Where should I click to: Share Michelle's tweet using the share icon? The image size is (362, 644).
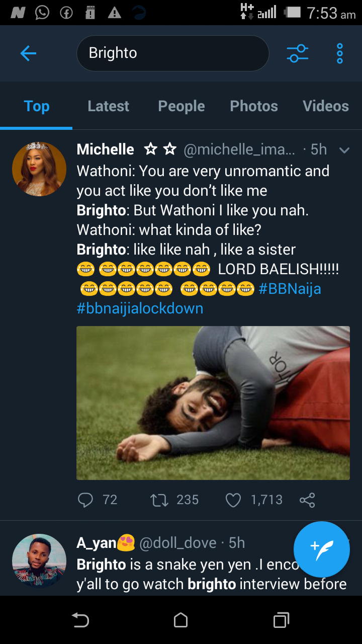(x=307, y=500)
